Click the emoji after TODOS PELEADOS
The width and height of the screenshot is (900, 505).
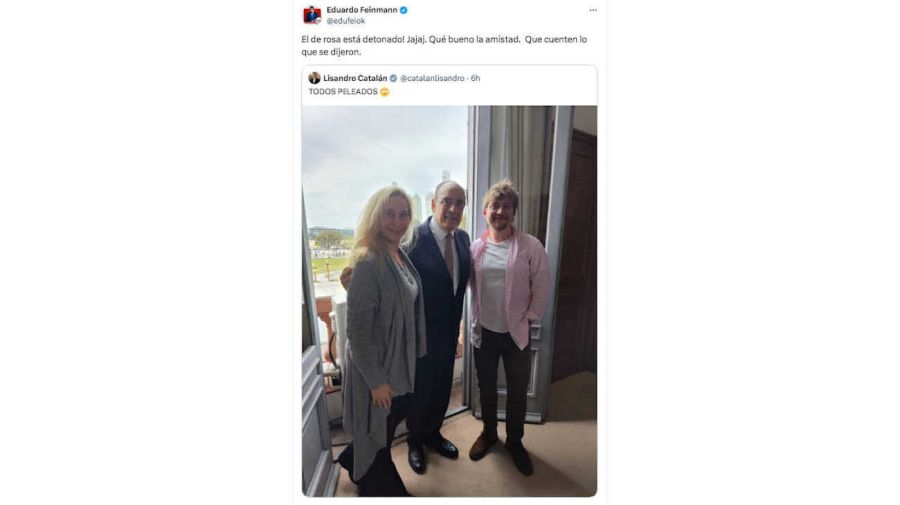pyautogui.click(x=384, y=92)
